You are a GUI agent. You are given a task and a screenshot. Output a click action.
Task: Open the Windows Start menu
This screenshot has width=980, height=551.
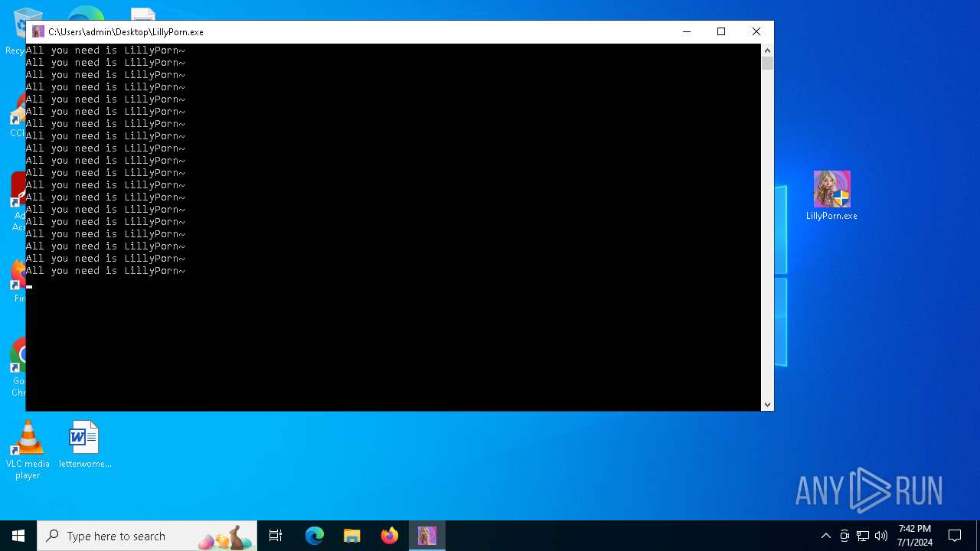click(18, 536)
